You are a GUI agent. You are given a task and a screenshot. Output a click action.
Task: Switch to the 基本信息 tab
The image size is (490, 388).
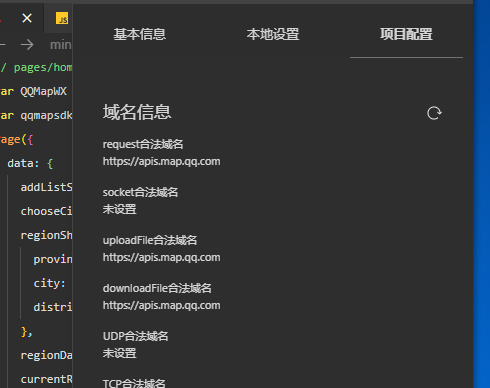point(140,34)
